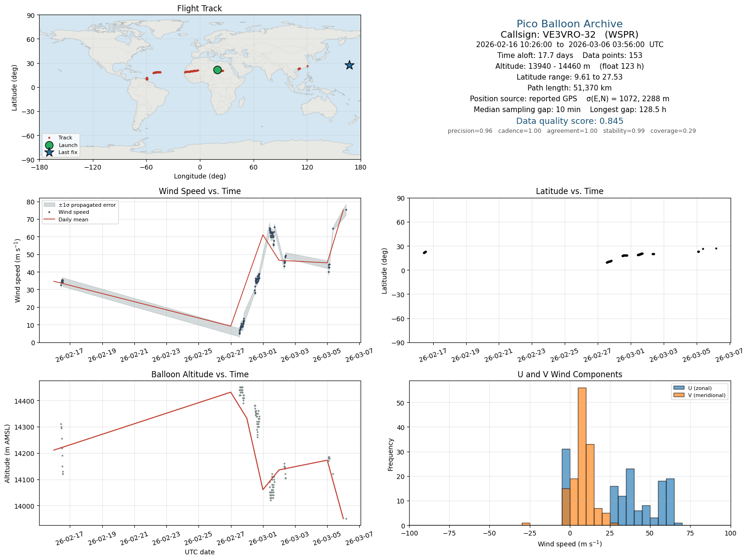Click the blue Last fix star on the map
Screen dimensions: 749x560
coord(349,65)
